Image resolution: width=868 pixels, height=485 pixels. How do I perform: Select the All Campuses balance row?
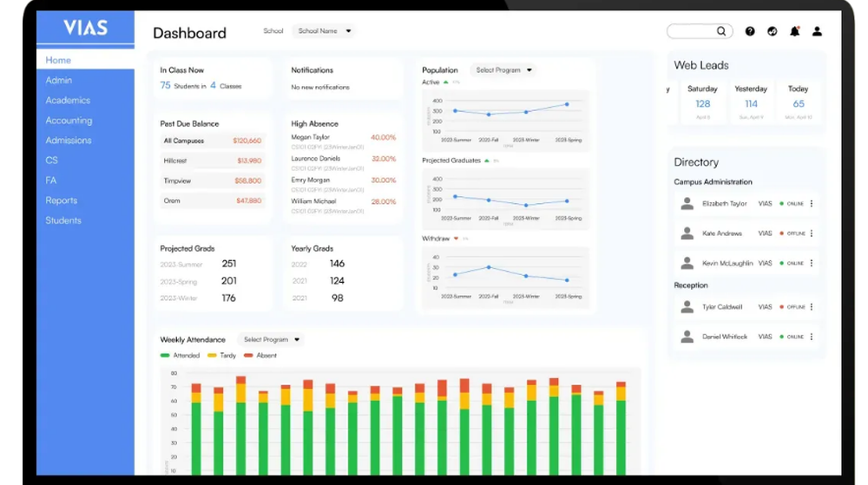click(212, 141)
